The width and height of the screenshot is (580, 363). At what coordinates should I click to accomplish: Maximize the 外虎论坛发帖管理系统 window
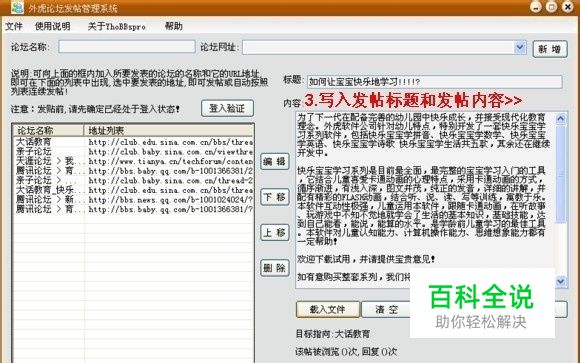(x=552, y=7)
